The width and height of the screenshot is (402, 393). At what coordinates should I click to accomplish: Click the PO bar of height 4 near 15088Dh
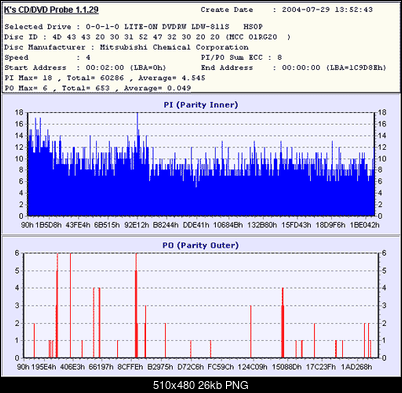click(282, 323)
